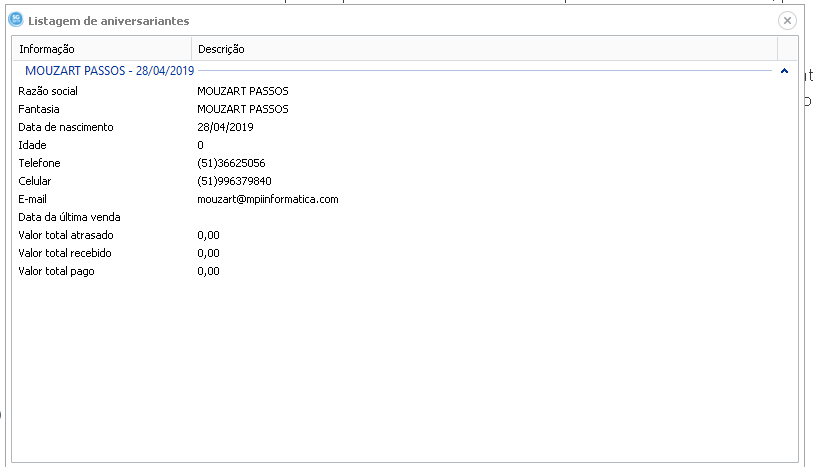Click the birth date value 28/04/2019

pos(225,127)
